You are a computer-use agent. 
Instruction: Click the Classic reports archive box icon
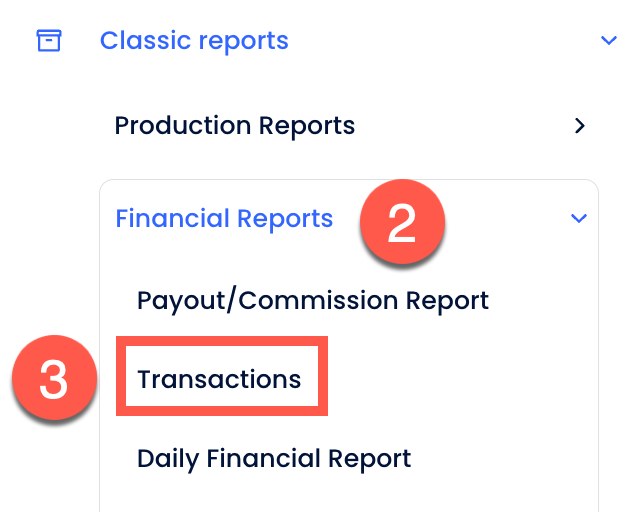coord(49,41)
